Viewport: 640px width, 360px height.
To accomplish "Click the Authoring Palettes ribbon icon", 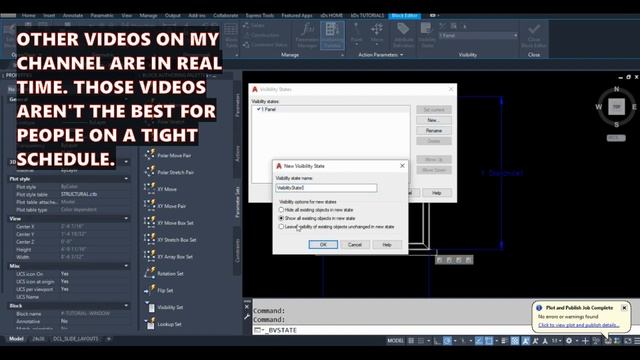I will 332,36.
